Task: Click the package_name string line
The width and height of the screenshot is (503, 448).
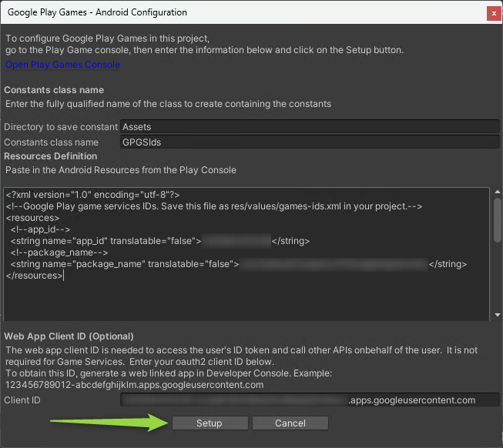Action: 239,264
